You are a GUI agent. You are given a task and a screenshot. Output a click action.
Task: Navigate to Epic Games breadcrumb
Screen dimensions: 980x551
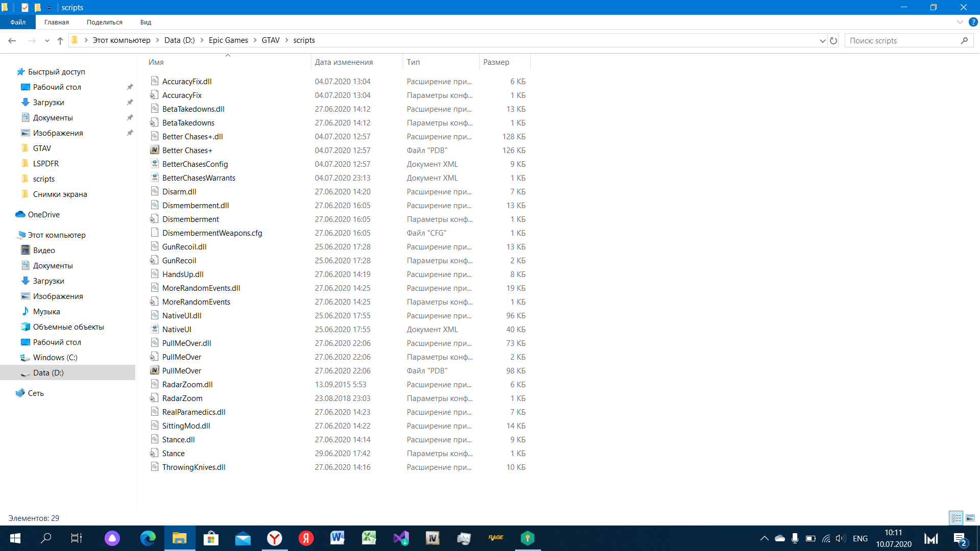tap(228, 40)
